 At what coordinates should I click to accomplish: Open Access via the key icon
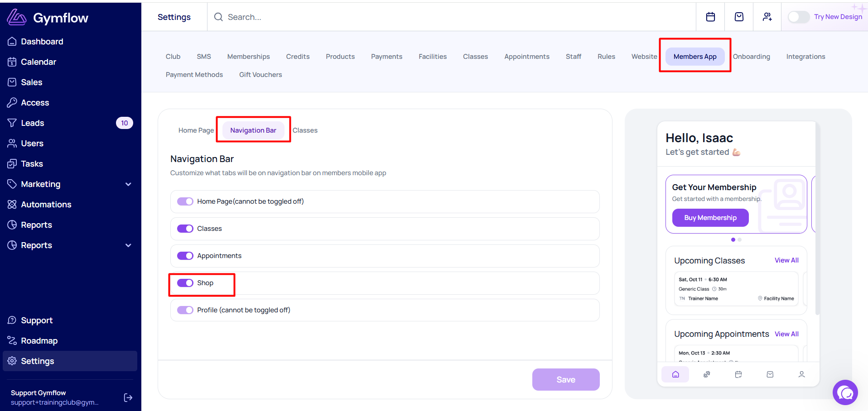click(12, 103)
